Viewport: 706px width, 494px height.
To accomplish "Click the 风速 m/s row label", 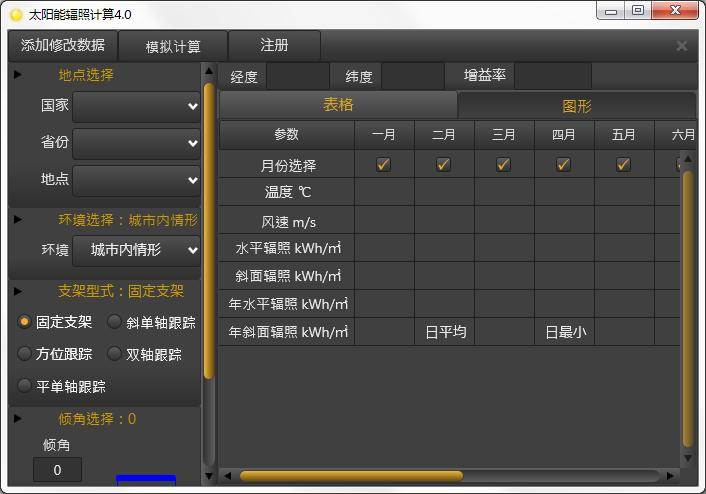I will (x=287, y=221).
